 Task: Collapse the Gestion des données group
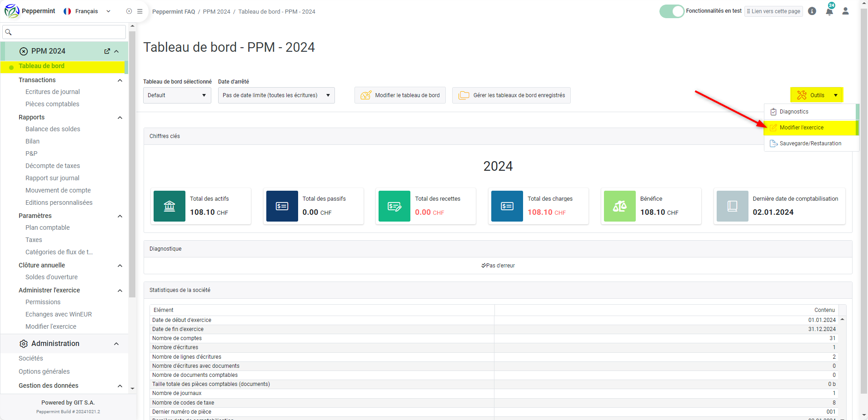pyautogui.click(x=120, y=386)
